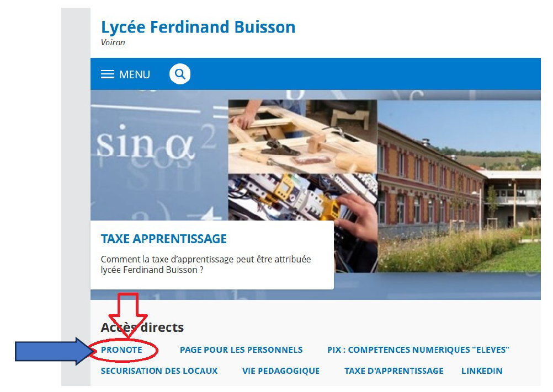Select the school building photo
This screenshot has height=392, width=553.
coord(459,186)
